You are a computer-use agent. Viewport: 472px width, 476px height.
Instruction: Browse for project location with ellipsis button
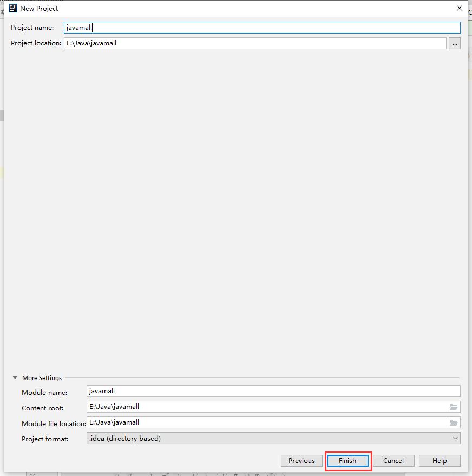pyautogui.click(x=454, y=44)
